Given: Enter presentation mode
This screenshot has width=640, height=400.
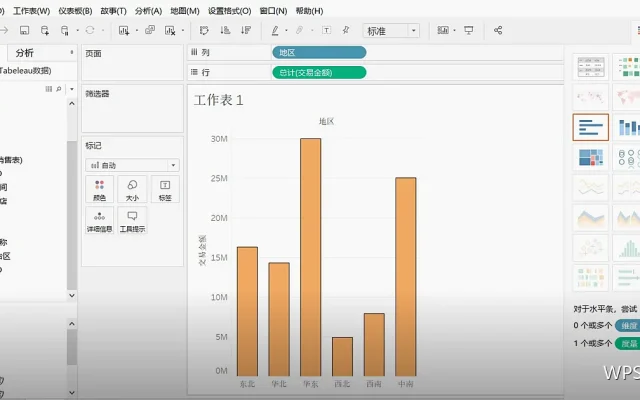Looking at the screenshot, I should tap(469, 30).
